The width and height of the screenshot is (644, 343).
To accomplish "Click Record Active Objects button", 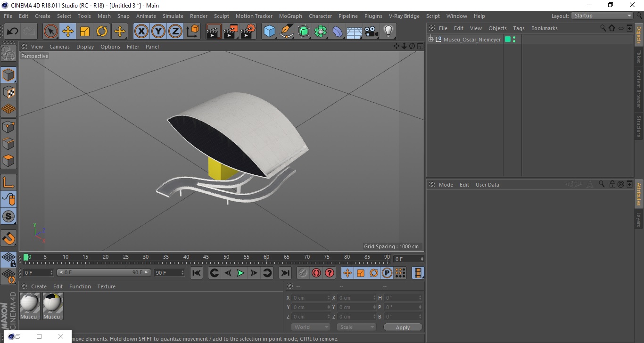I will 303,273.
